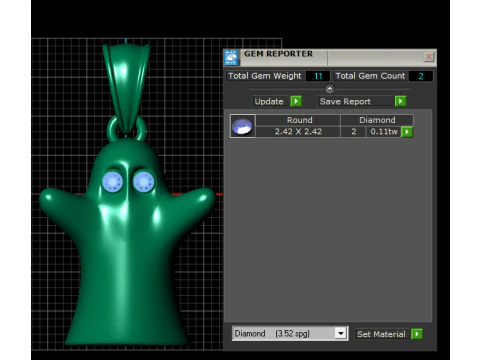Click the Set Material button label
The image size is (480, 360).
coord(381,334)
